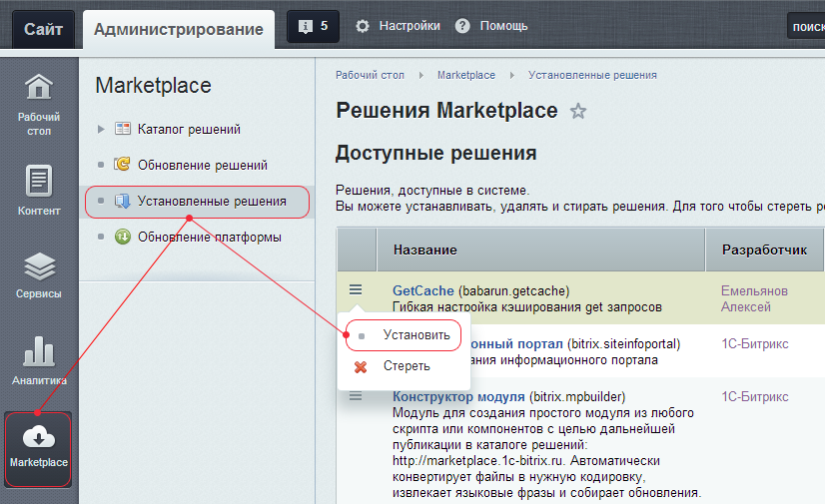Viewport: 825px width, 504px height.
Task: Click the Рабочий стол breadcrumb link
Action: point(370,75)
